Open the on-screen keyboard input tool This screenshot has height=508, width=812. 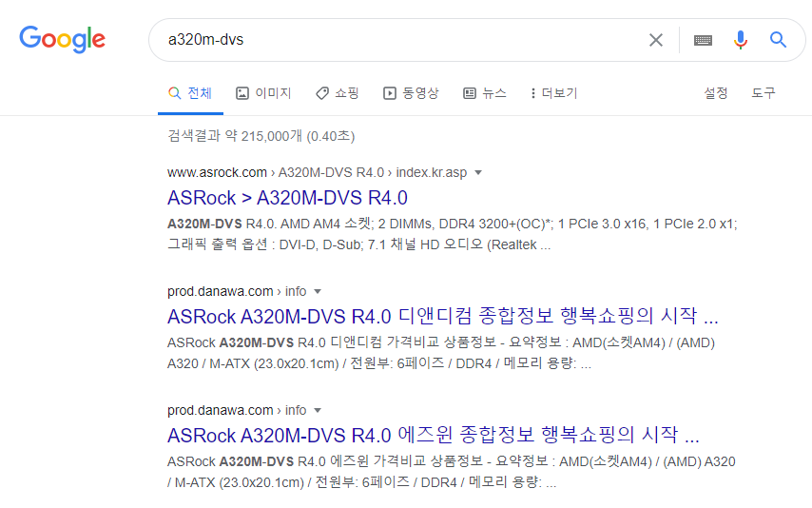click(703, 40)
